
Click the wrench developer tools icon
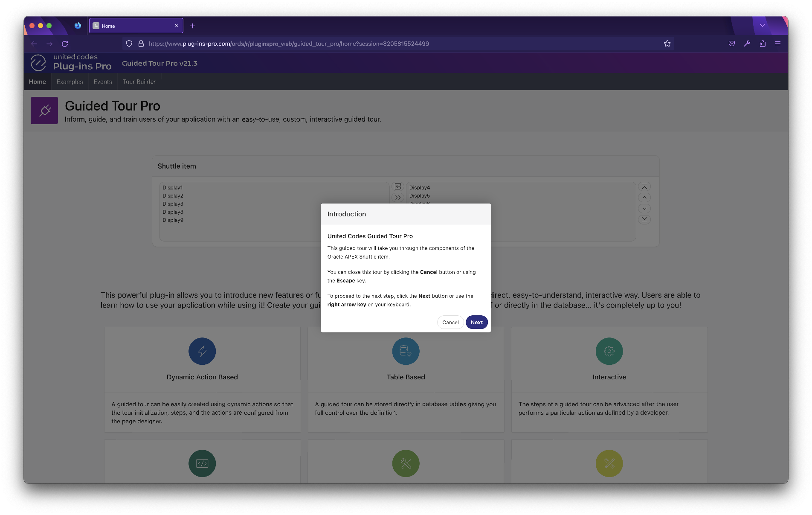pyautogui.click(x=747, y=44)
